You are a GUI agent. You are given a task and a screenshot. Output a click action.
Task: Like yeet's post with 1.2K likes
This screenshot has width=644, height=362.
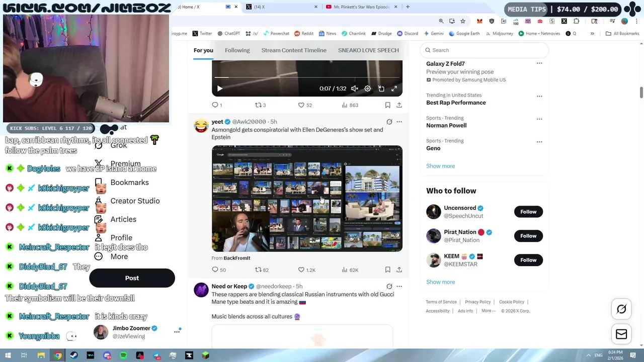[x=306, y=270]
